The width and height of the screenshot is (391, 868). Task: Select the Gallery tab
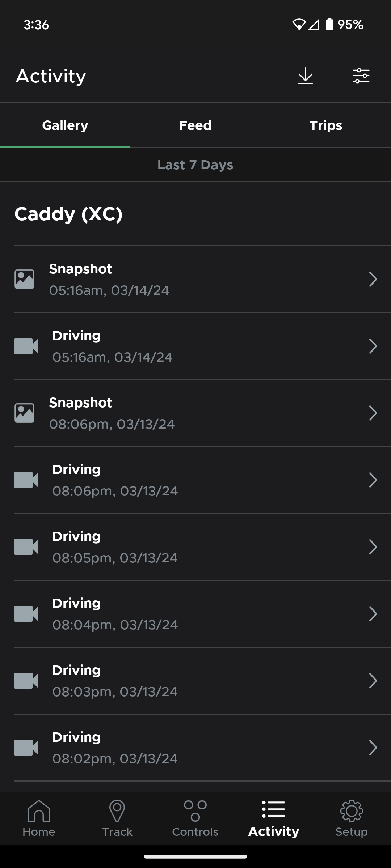point(65,125)
